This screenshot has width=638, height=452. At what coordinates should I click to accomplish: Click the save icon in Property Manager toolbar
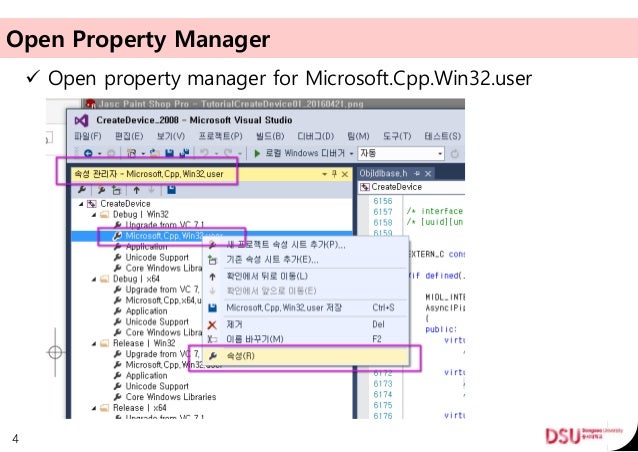[172, 190]
